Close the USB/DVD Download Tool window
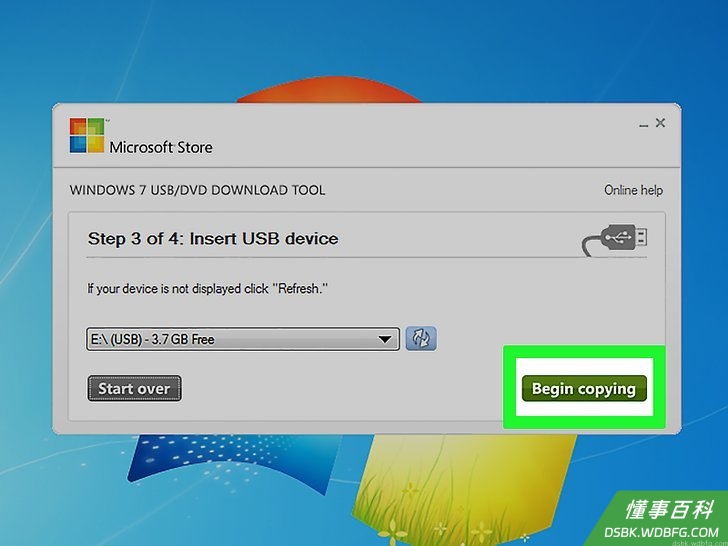Image resolution: width=728 pixels, height=546 pixels. [660, 123]
